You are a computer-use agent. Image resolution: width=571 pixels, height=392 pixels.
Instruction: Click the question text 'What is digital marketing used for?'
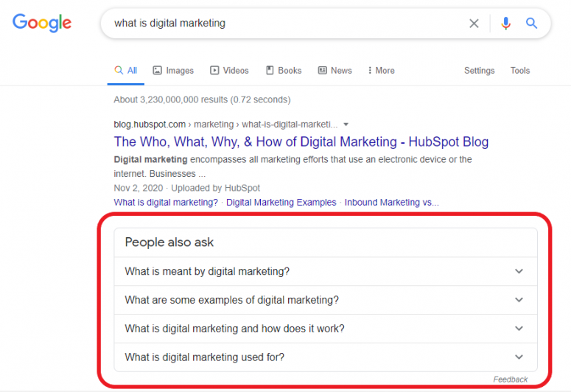[x=204, y=357]
